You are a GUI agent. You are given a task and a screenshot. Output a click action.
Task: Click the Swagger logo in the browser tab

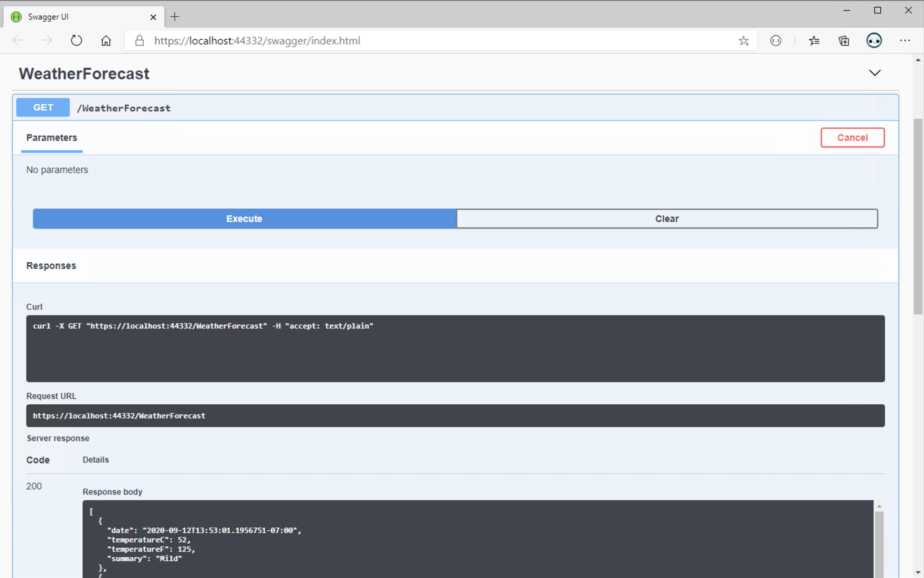(x=16, y=16)
